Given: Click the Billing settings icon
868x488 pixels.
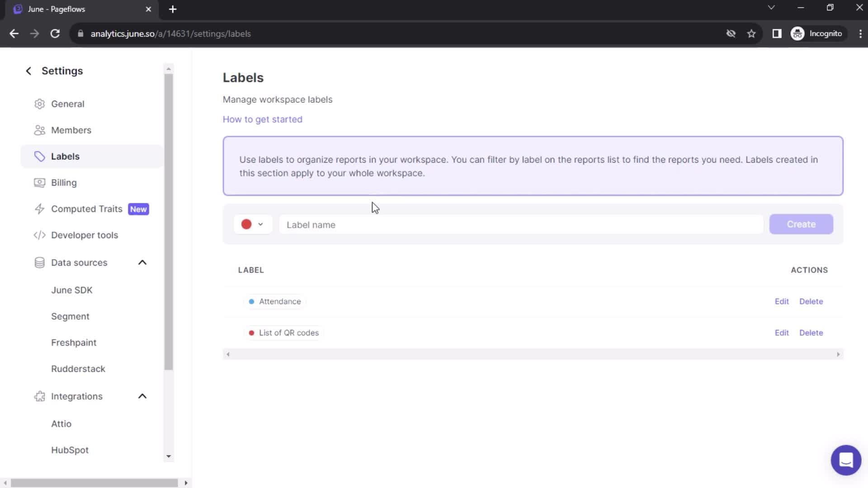Looking at the screenshot, I should 39,183.
